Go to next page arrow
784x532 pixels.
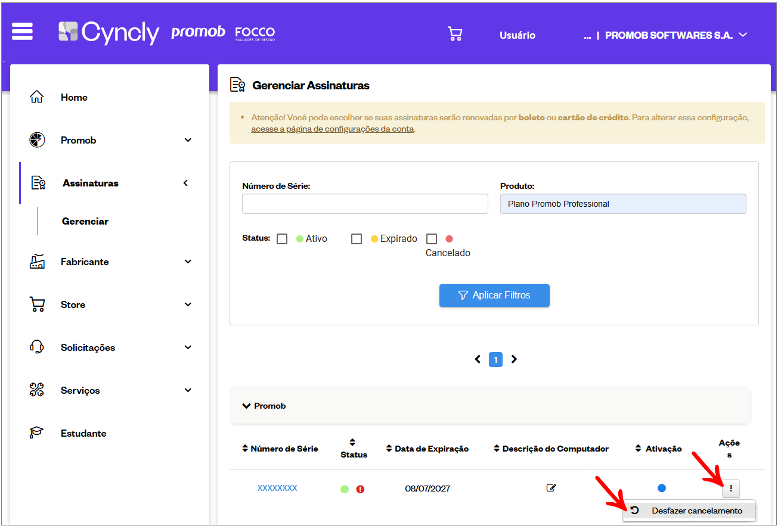tap(514, 359)
